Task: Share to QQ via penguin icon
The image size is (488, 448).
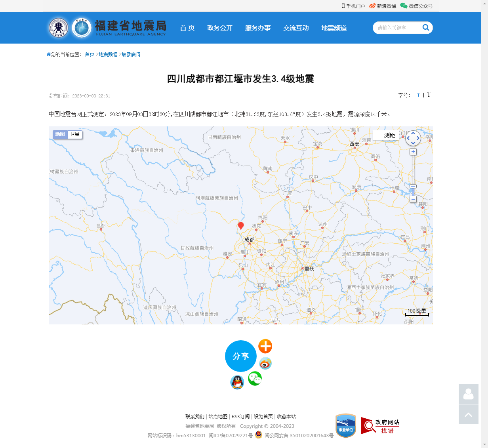Action: point(237,382)
